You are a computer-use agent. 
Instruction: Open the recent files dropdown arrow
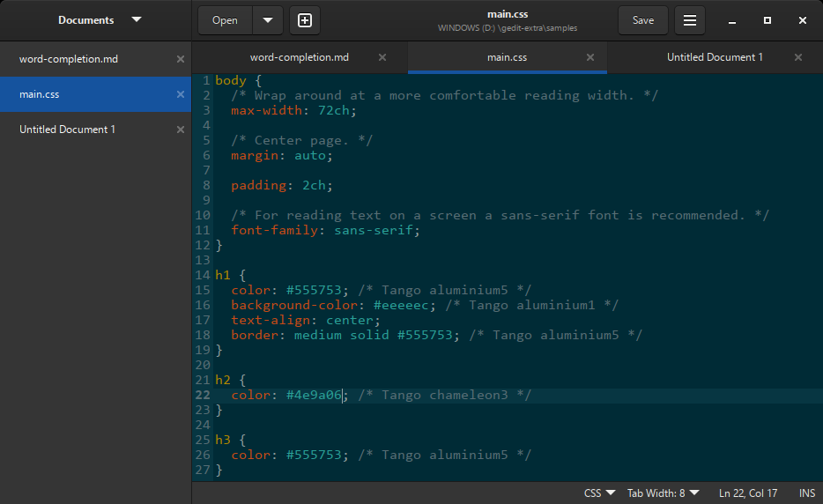268,20
